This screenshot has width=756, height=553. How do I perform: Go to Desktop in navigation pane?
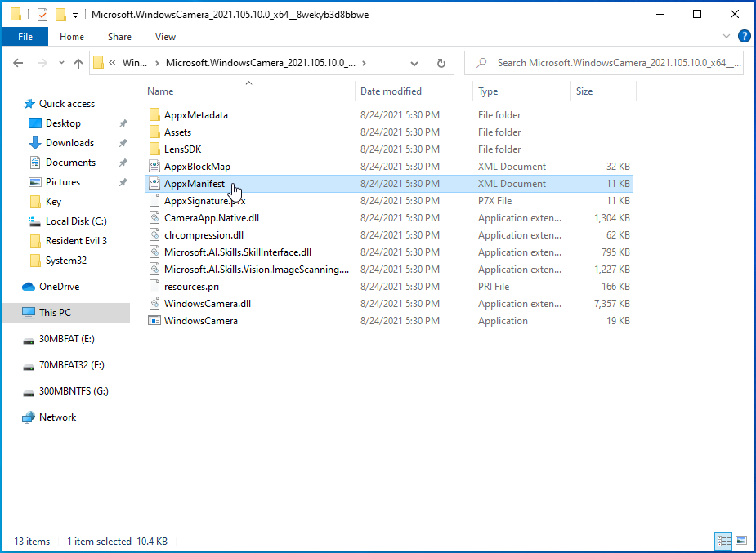click(x=63, y=123)
